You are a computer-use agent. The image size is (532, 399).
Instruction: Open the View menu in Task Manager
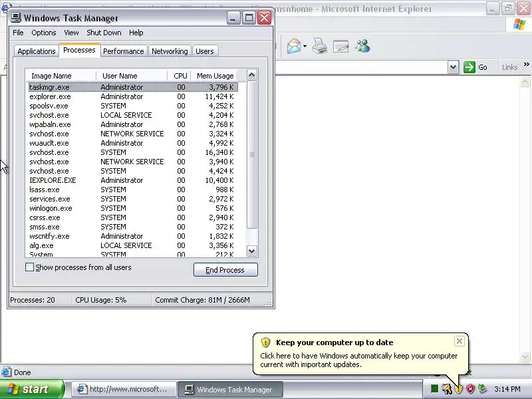coord(71,33)
